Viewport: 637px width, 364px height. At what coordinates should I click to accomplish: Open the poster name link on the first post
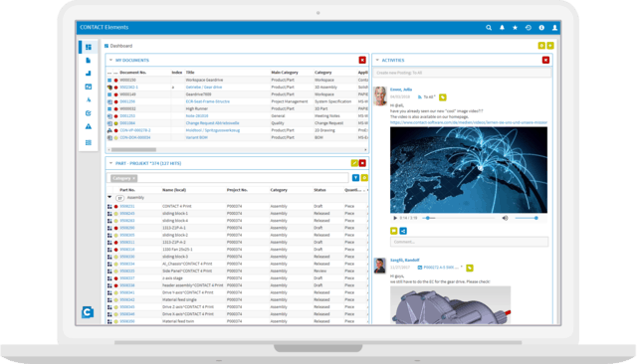[401, 90]
